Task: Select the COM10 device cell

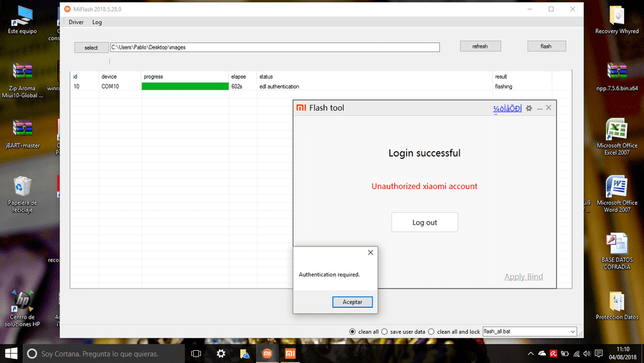Action: [x=110, y=87]
